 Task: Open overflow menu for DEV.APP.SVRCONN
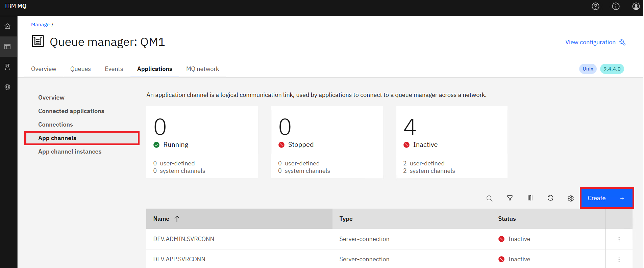[x=619, y=260]
